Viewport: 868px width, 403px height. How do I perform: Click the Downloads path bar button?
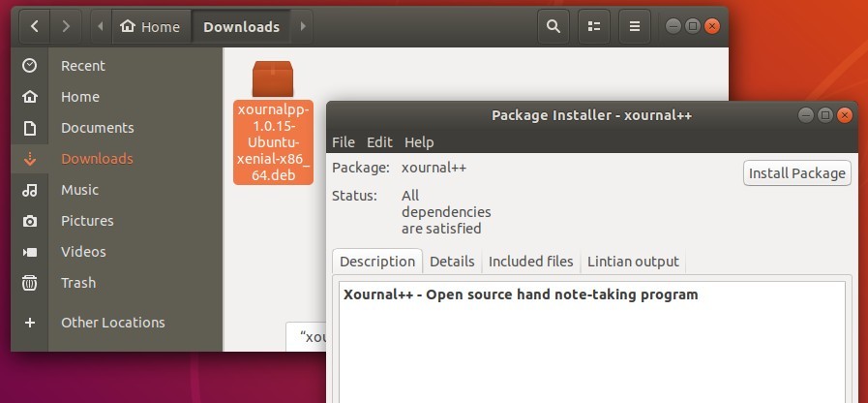click(x=241, y=26)
